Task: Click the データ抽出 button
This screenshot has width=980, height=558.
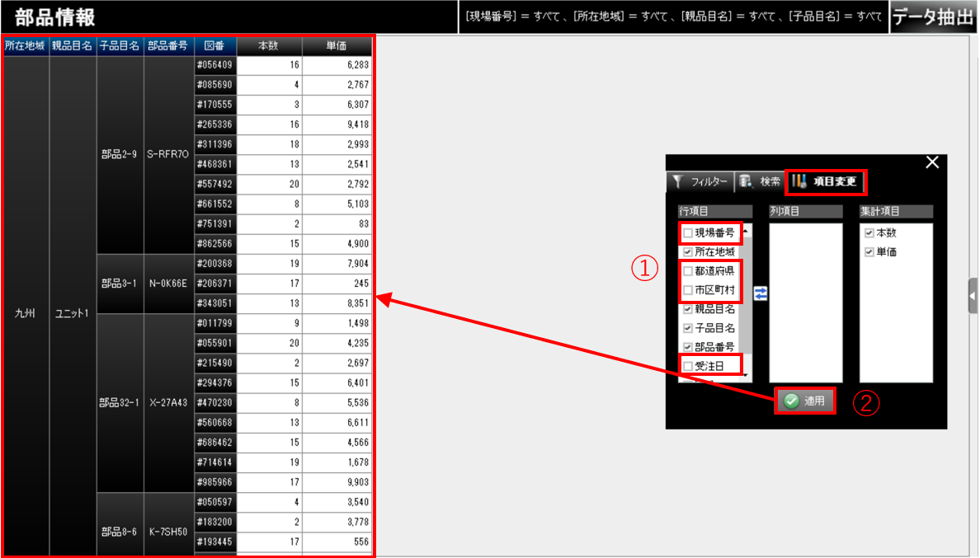Action: (x=934, y=17)
